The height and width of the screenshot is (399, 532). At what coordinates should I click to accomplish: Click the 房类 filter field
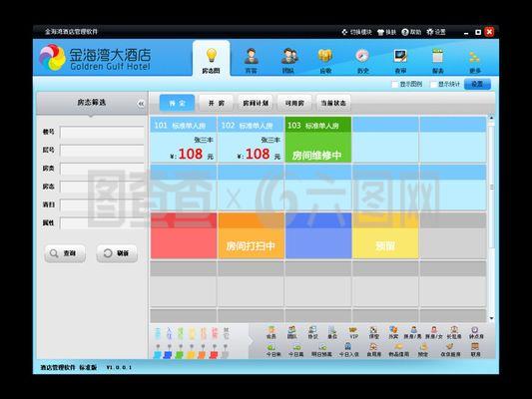(x=102, y=169)
